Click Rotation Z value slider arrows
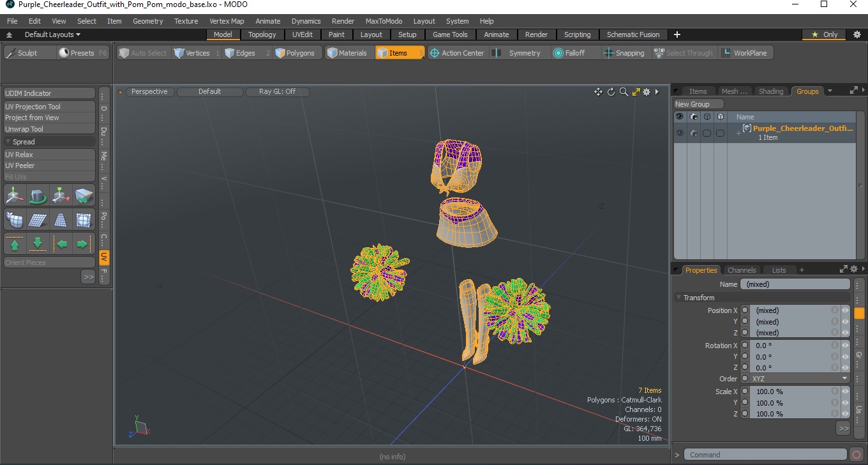868x465 pixels. (846, 368)
